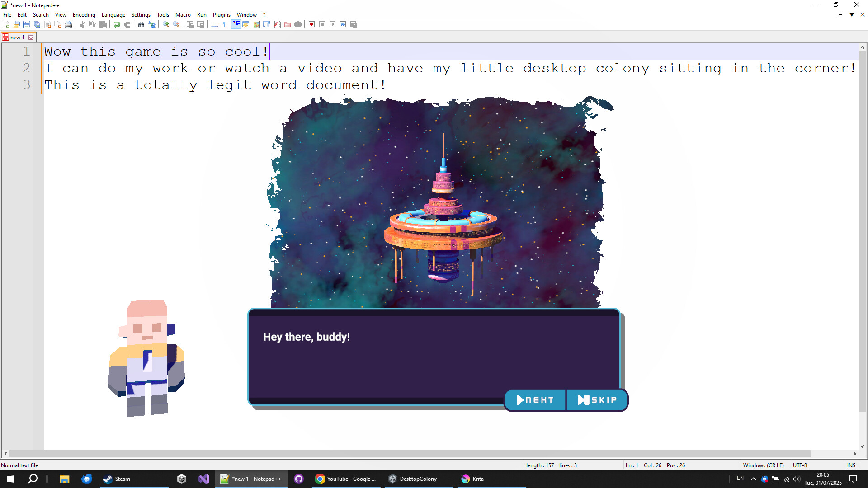Screen dimensions: 868x488
Task: Open the Macro menu
Action: click(x=183, y=14)
